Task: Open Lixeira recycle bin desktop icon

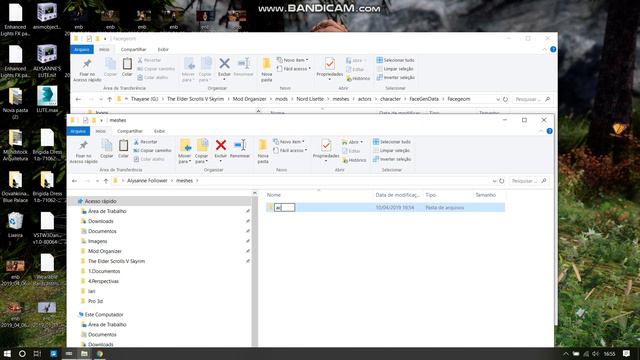Action: [15, 224]
